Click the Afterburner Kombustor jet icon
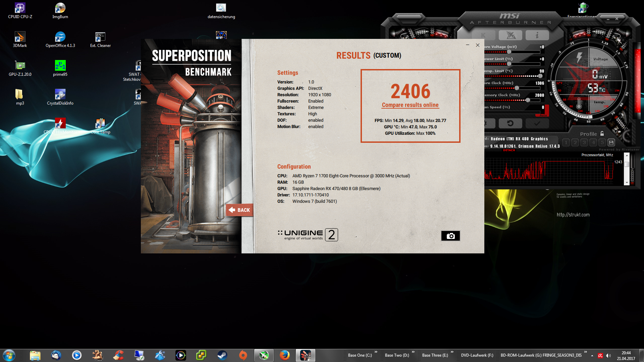 click(x=510, y=35)
